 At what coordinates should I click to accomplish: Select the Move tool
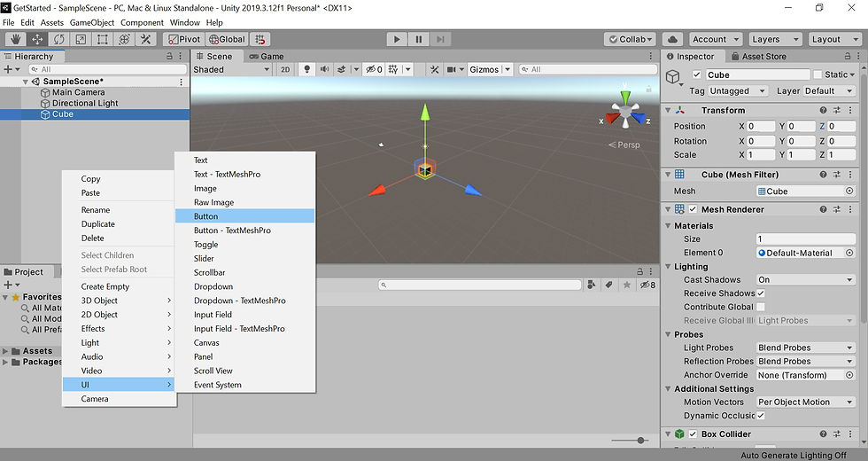37,39
